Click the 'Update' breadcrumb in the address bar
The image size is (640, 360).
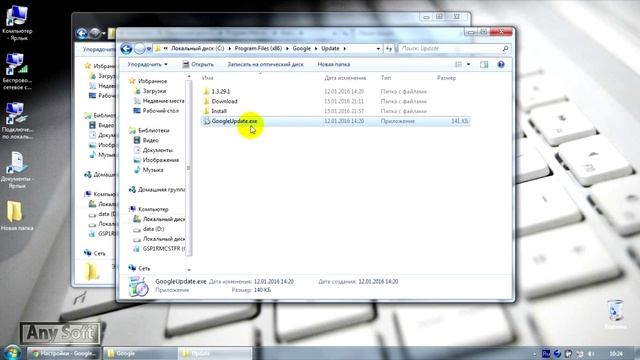(330, 48)
